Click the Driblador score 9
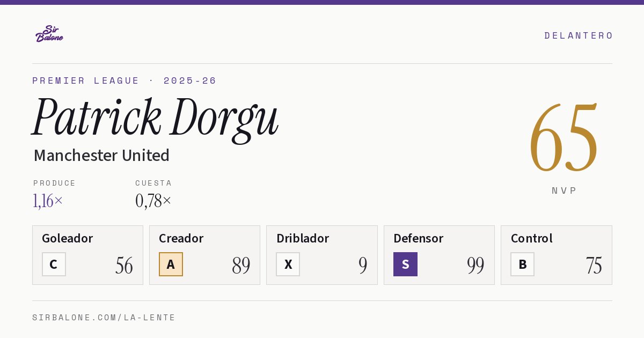Viewport: 644px width, 338px height. (x=363, y=266)
